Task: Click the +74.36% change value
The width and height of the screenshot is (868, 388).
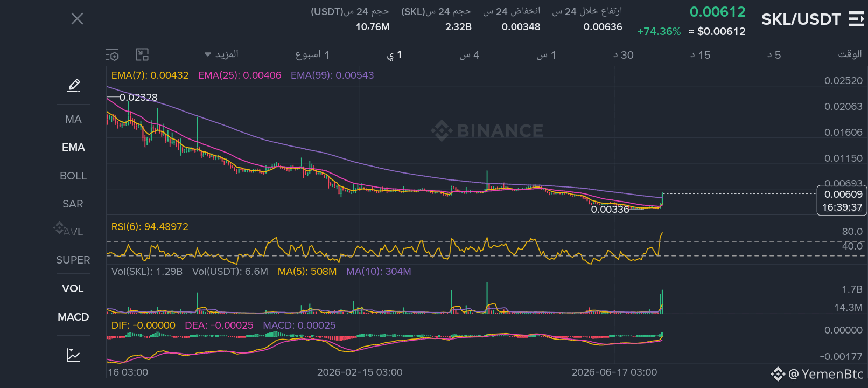Action: point(659,32)
